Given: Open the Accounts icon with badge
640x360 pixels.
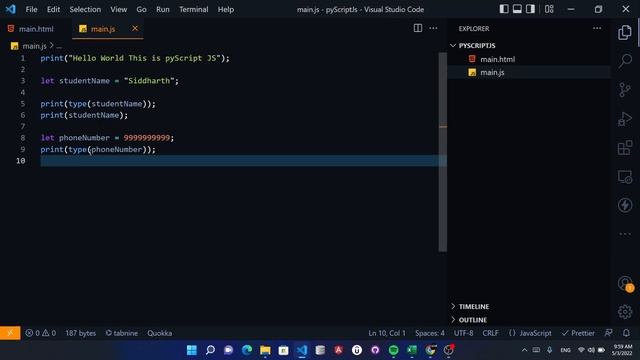Looking at the screenshot, I should point(625,284).
